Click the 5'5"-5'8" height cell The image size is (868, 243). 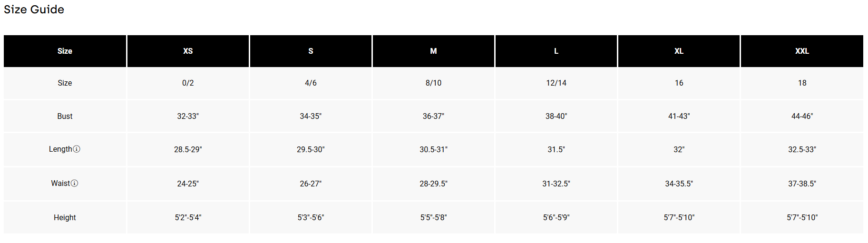(433, 217)
